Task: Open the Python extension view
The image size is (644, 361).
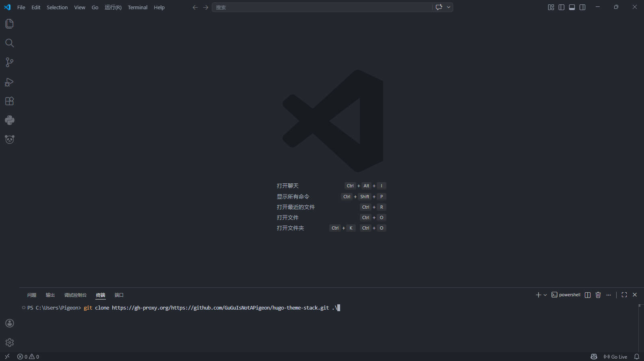Action: tap(10, 120)
